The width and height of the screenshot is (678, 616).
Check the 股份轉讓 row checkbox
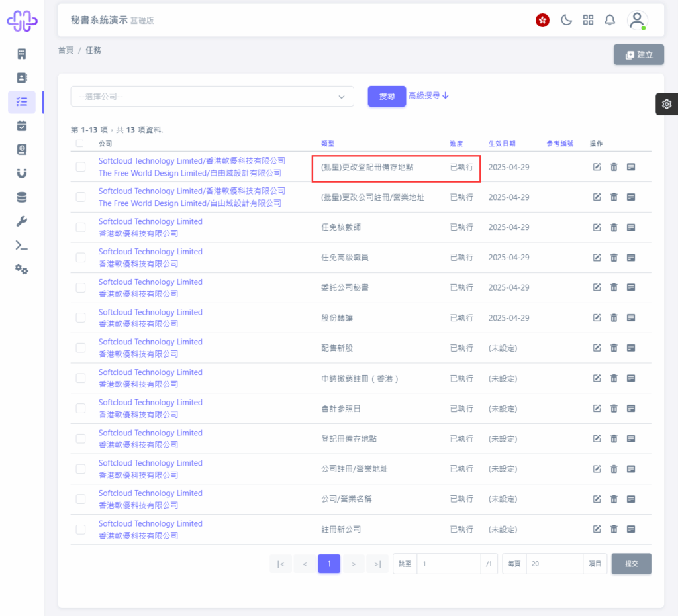click(x=80, y=317)
